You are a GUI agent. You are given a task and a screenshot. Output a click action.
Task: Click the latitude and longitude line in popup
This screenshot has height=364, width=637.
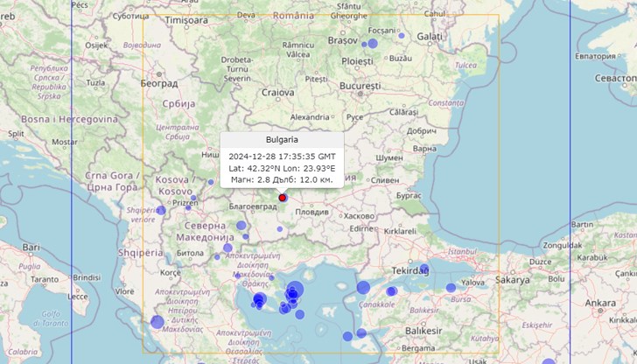(282, 167)
